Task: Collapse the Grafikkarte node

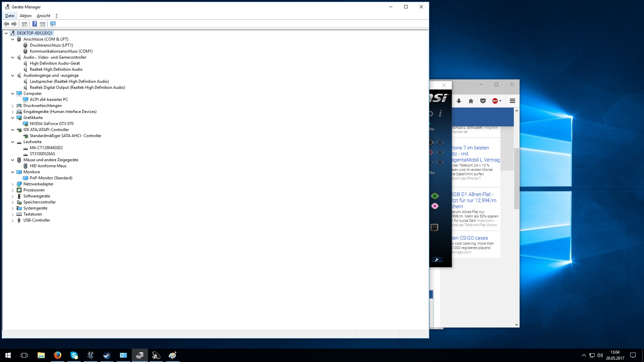Action: tap(13, 118)
